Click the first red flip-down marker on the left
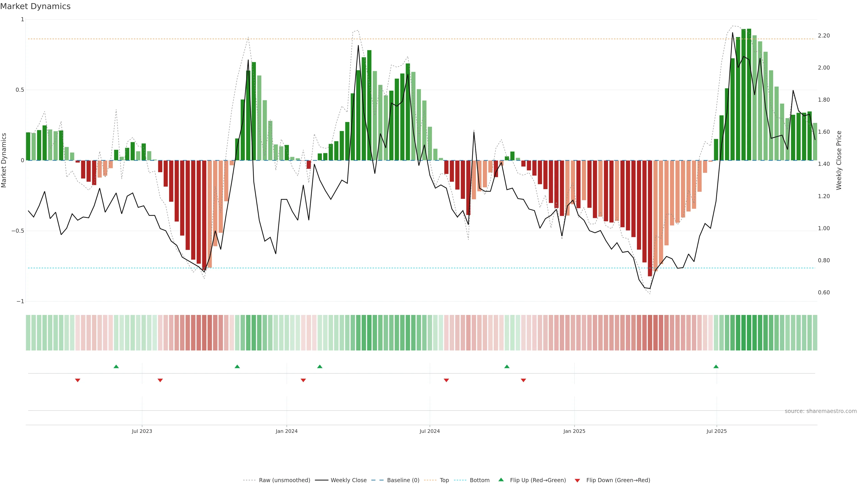 pos(78,380)
